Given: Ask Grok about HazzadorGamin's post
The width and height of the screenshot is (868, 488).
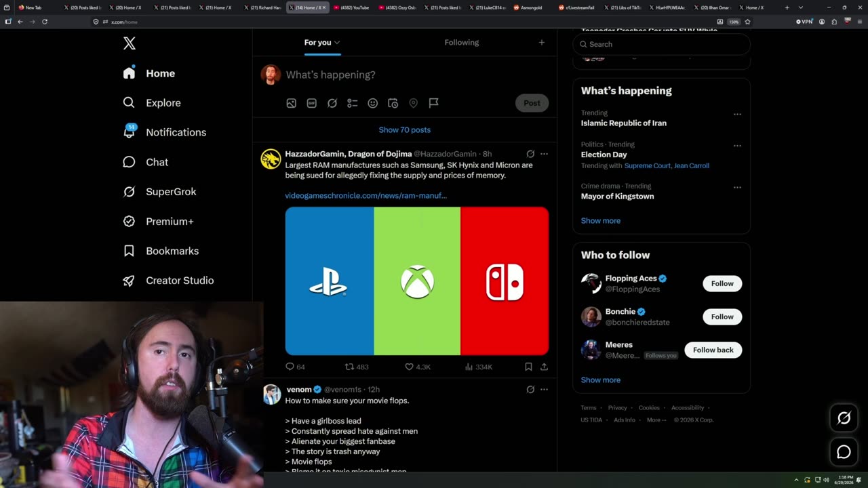Looking at the screenshot, I should [x=530, y=154].
